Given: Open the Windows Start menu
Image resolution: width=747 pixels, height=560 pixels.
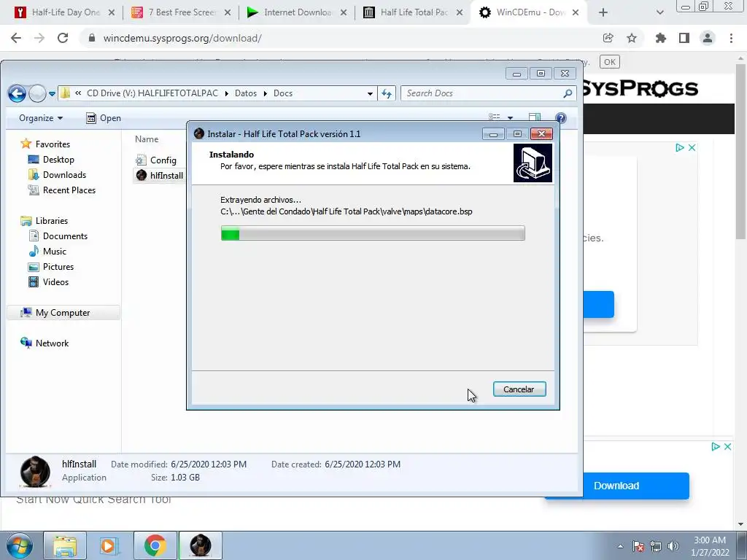Looking at the screenshot, I should pos(20,545).
